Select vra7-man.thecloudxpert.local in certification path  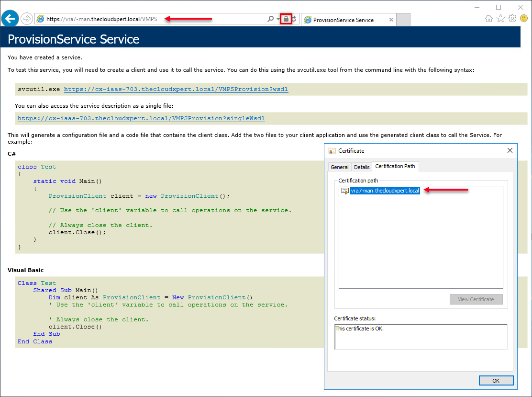point(385,191)
